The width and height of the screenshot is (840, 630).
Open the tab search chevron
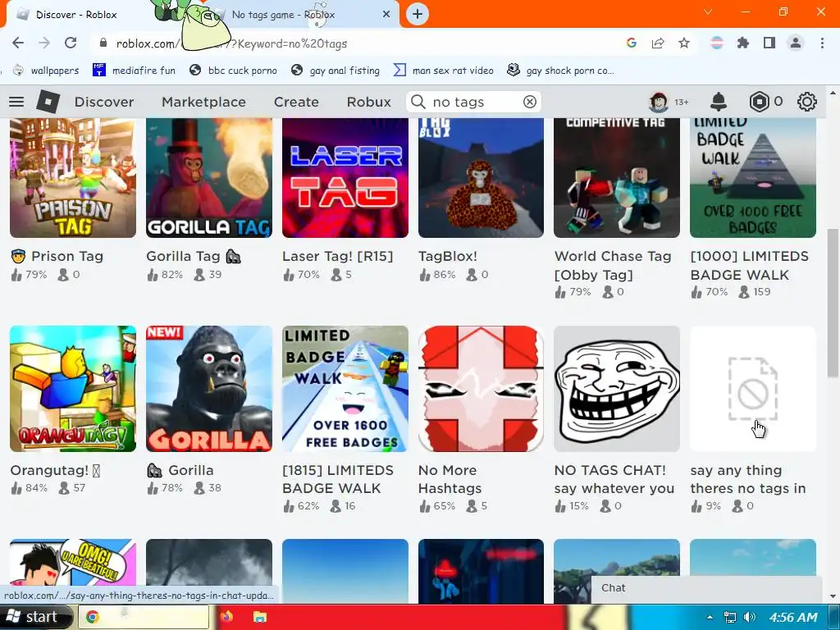(708, 11)
